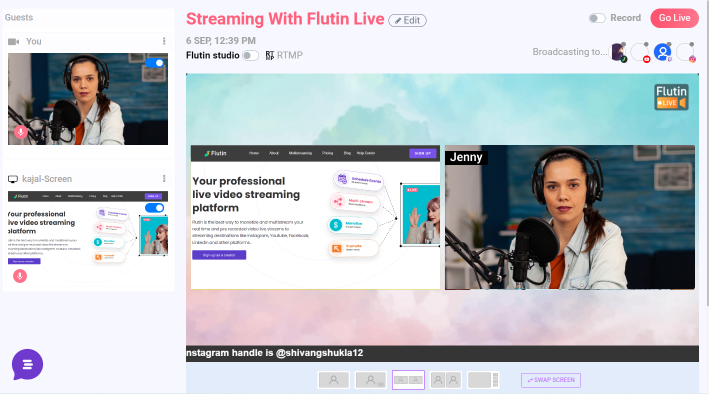Open the purple chat bubble icon
Image resolution: width=709 pixels, height=394 pixels.
tap(27, 365)
